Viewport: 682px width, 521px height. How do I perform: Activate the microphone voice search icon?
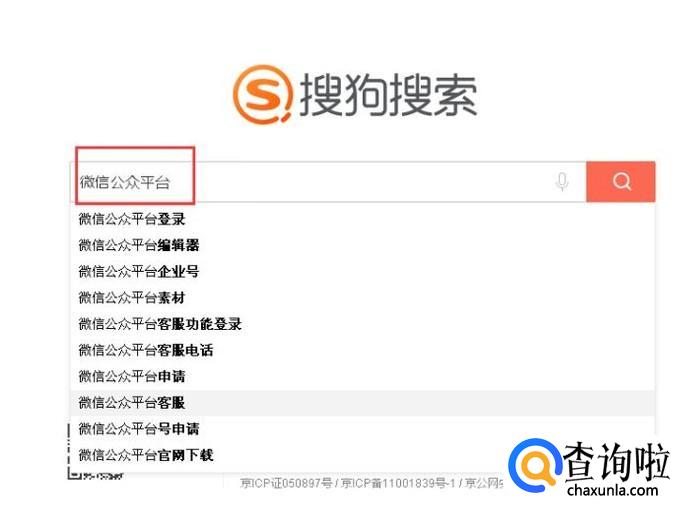click(562, 182)
